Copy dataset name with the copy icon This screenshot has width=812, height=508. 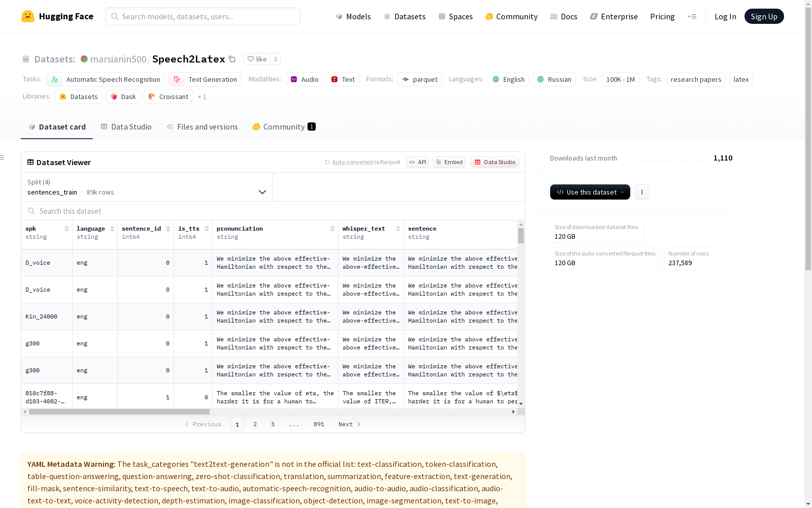pos(232,59)
